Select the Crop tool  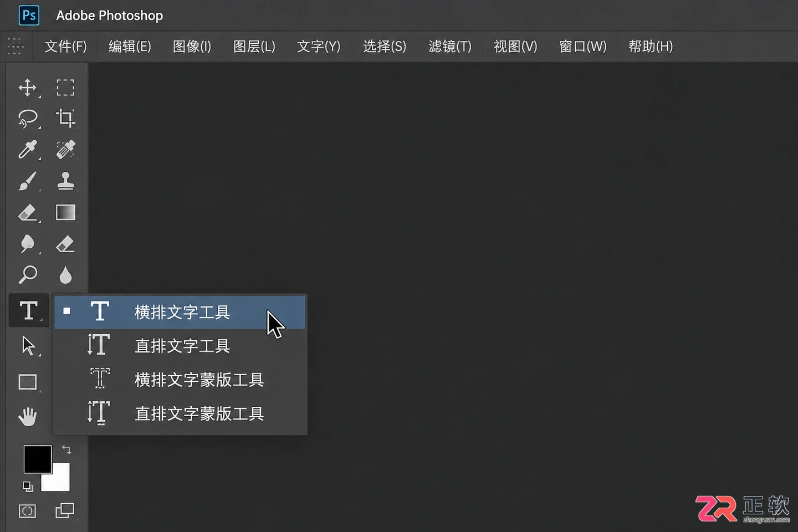[x=65, y=118]
